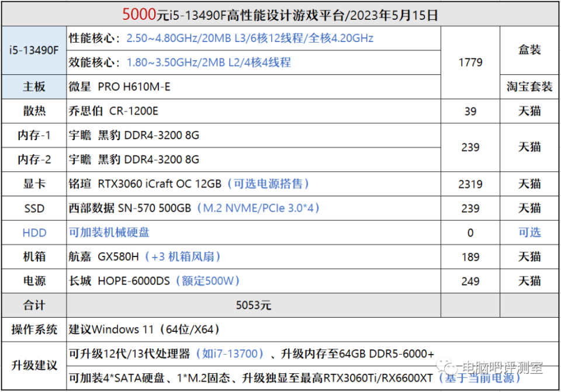Click 'DDR4-3200 8G' in the 内存-2 row
The image size is (561, 392).
click(x=161, y=159)
